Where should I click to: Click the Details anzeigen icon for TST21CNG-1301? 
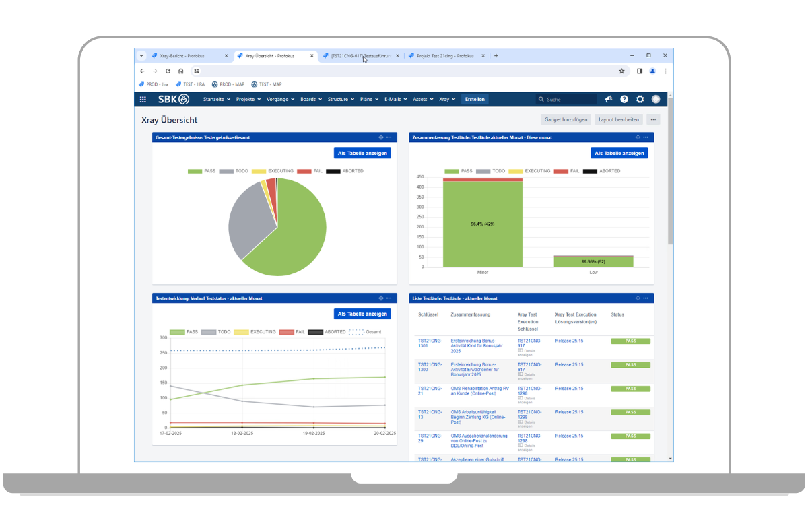click(x=519, y=350)
